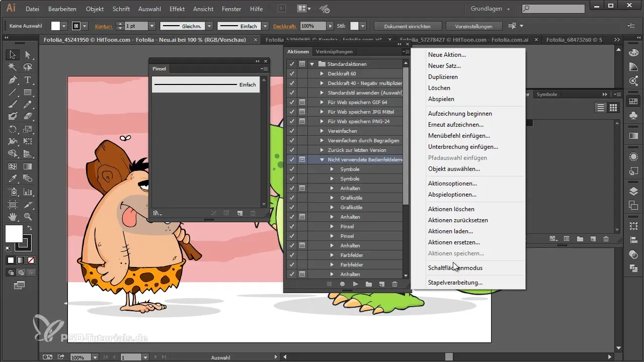The height and width of the screenshot is (362, 644).
Task: Pick the Eyedropper tool
Action: tap(13, 178)
